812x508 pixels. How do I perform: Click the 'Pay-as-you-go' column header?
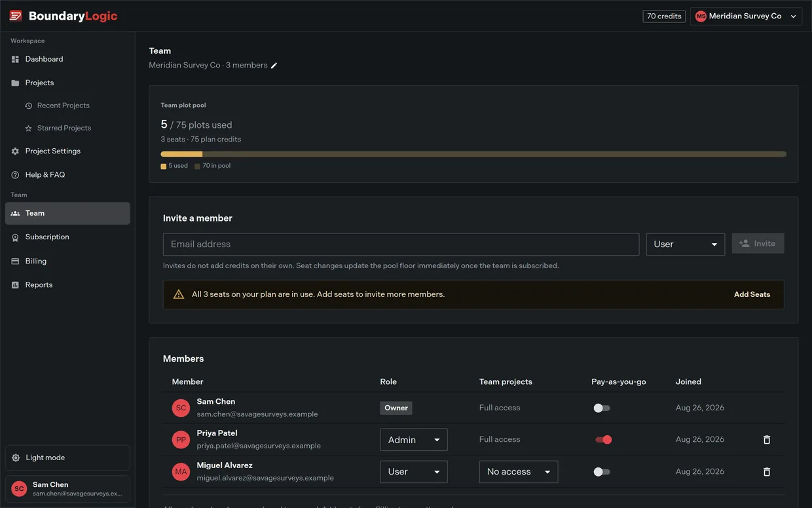619,381
